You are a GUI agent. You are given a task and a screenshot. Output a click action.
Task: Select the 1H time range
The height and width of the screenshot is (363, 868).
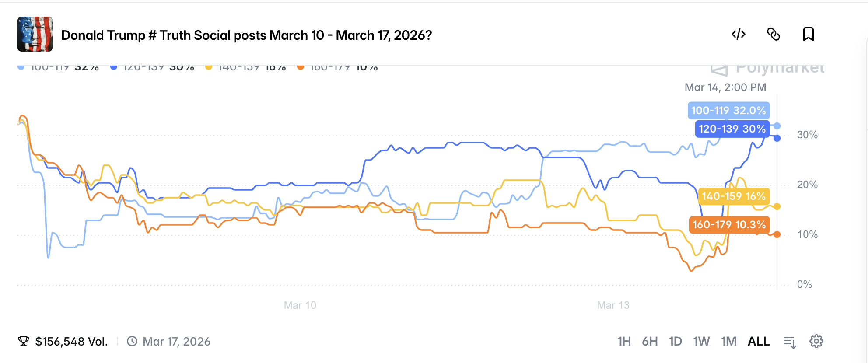click(x=624, y=341)
